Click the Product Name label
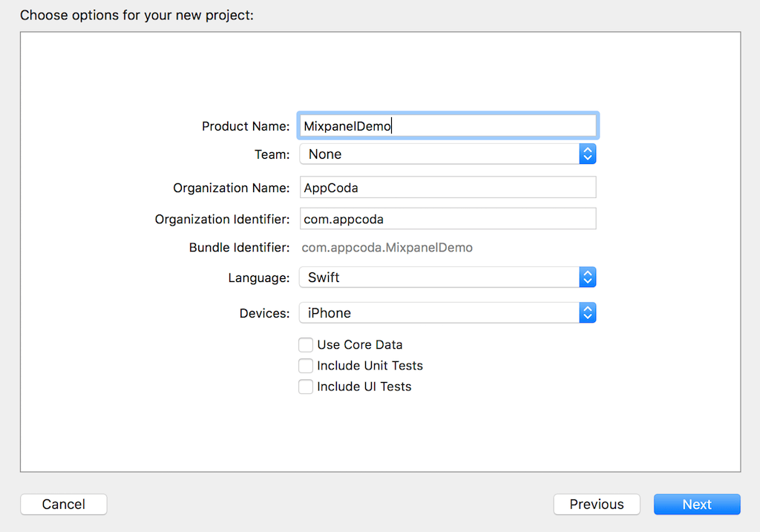Image resolution: width=760 pixels, height=532 pixels. [x=246, y=126]
